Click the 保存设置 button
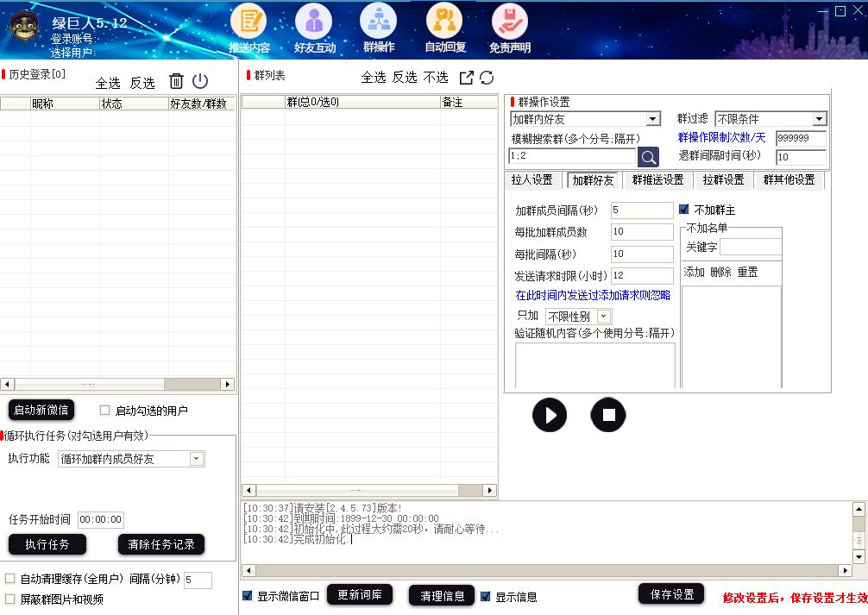This screenshot has height=615, width=868. coord(670,594)
